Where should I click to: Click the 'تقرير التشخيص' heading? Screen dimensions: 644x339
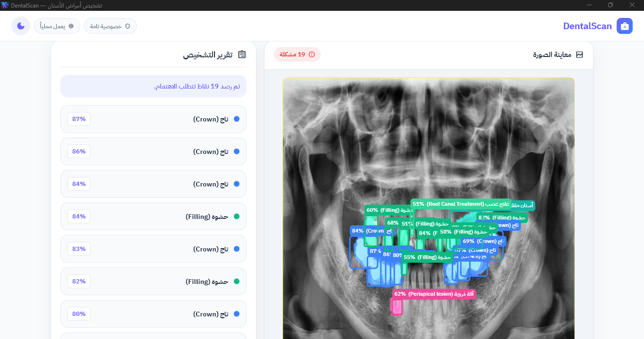tap(208, 55)
